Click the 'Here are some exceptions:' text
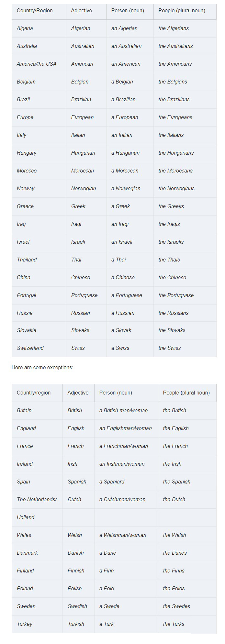This screenshot has height=644, width=225. pos(42,368)
